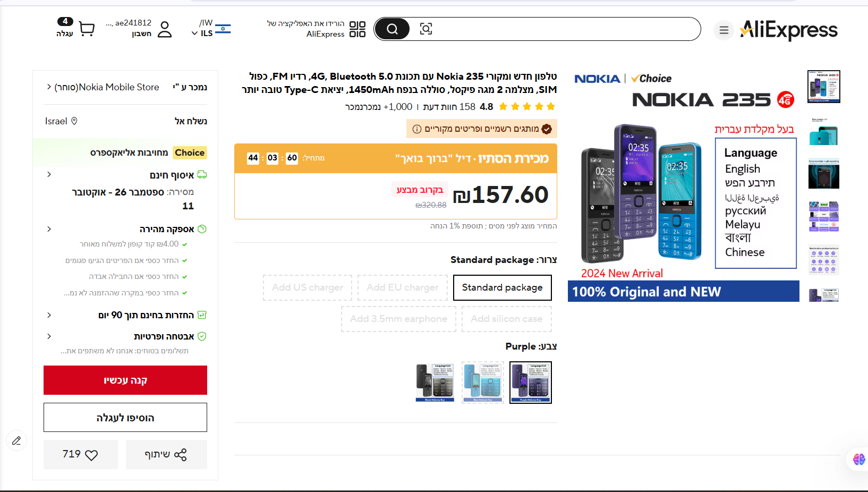Click the red Buy Now button

(x=125, y=380)
